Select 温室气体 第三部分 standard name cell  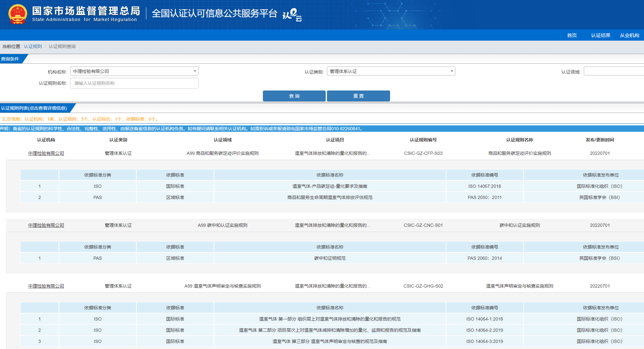(x=330, y=341)
